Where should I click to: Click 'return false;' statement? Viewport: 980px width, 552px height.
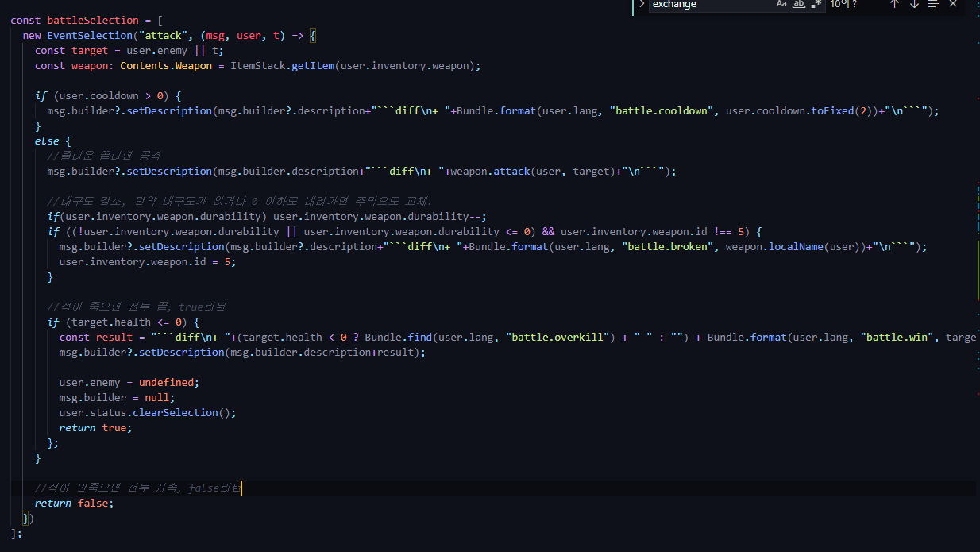pyautogui.click(x=74, y=503)
